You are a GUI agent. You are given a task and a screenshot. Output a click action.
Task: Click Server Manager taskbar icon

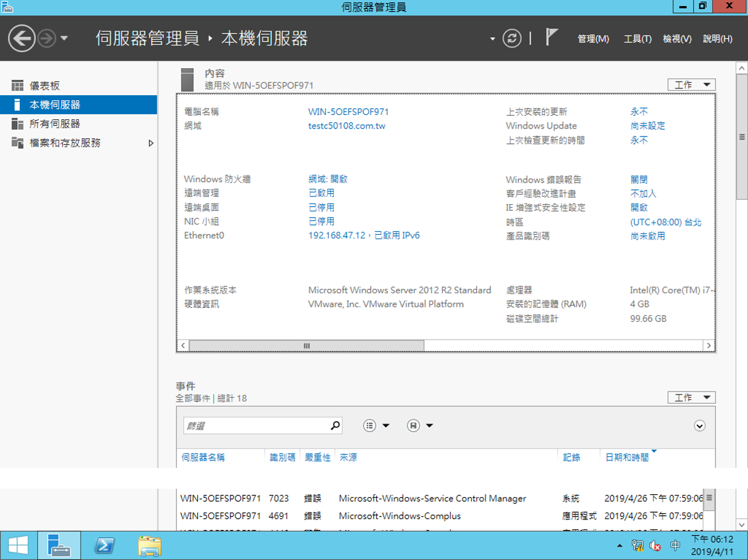(59, 546)
